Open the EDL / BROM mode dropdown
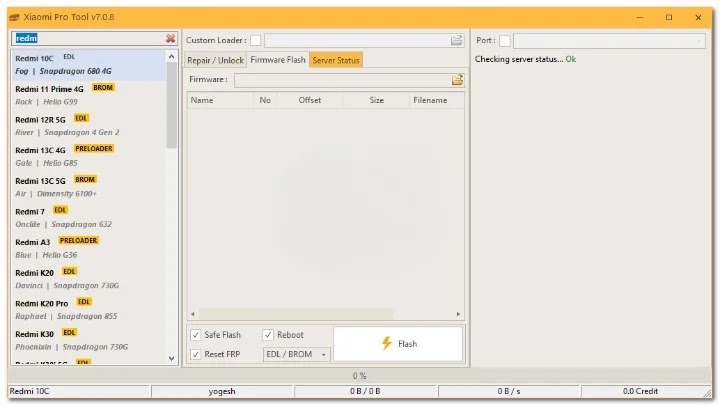The width and height of the screenshot is (720, 405). tap(297, 354)
